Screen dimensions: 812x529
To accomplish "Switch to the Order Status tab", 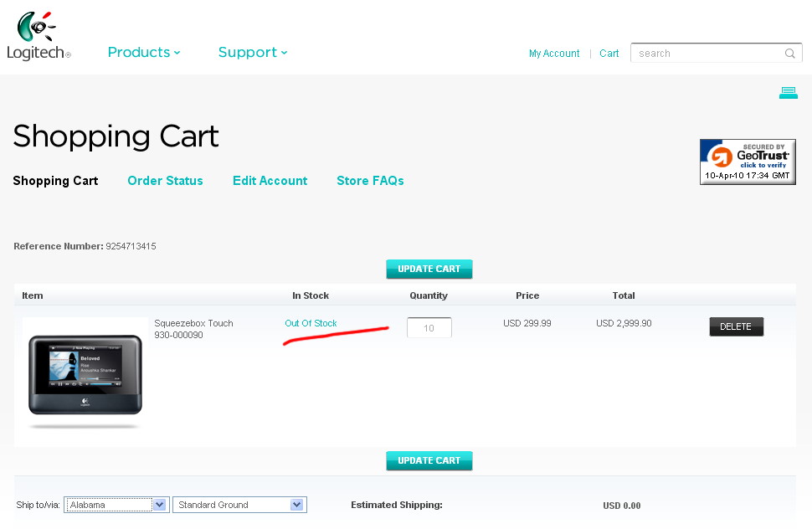I will click(165, 181).
